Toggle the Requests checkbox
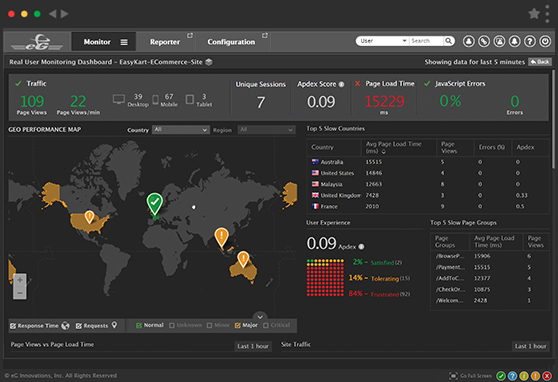Viewport: 558px width, 382px height. pyautogui.click(x=79, y=326)
